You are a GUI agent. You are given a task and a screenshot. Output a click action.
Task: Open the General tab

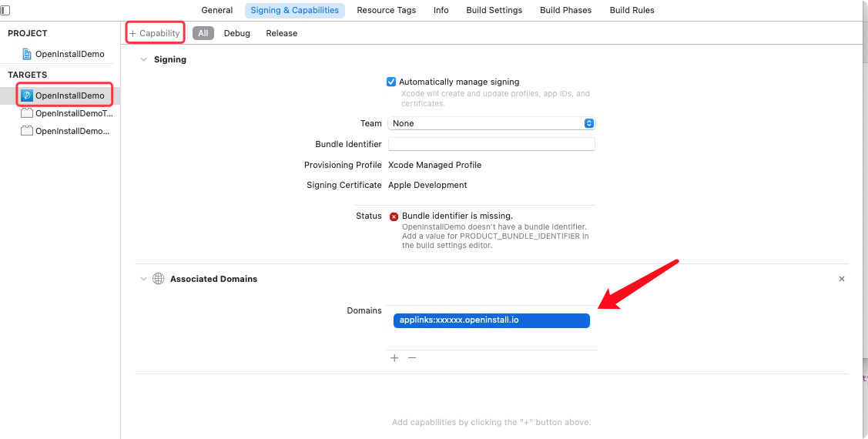tap(216, 10)
